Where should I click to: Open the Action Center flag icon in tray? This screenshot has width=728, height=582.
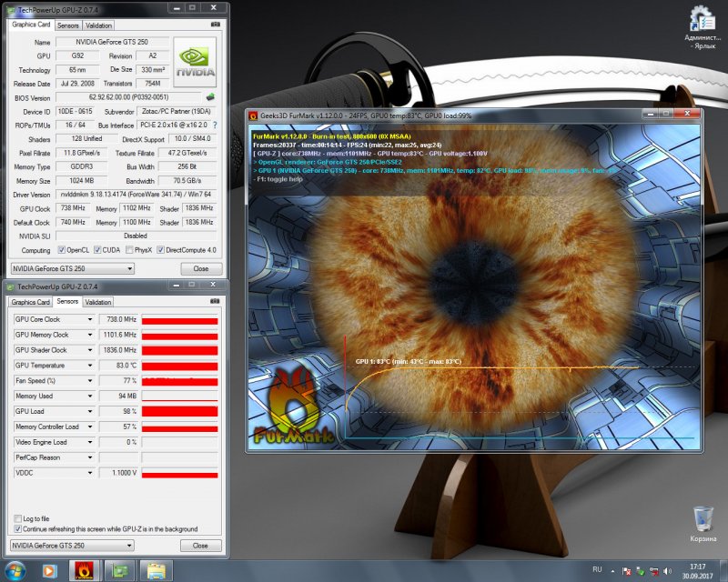(x=627, y=571)
